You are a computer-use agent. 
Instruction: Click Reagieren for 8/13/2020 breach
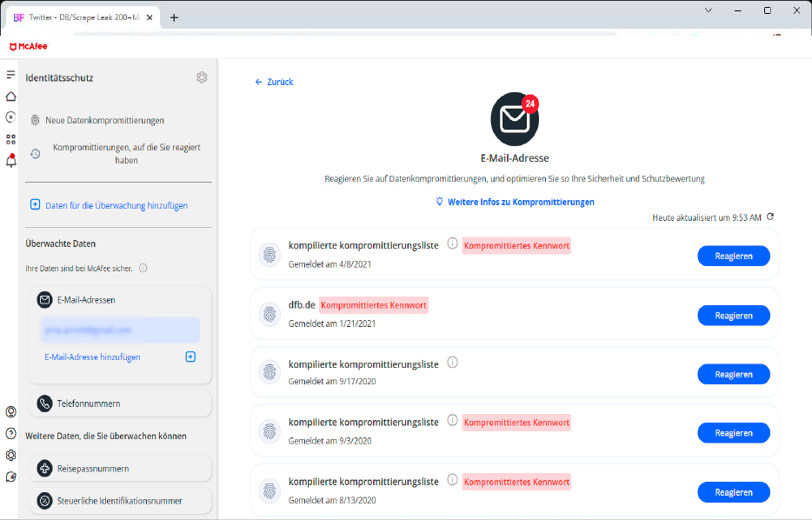point(734,492)
